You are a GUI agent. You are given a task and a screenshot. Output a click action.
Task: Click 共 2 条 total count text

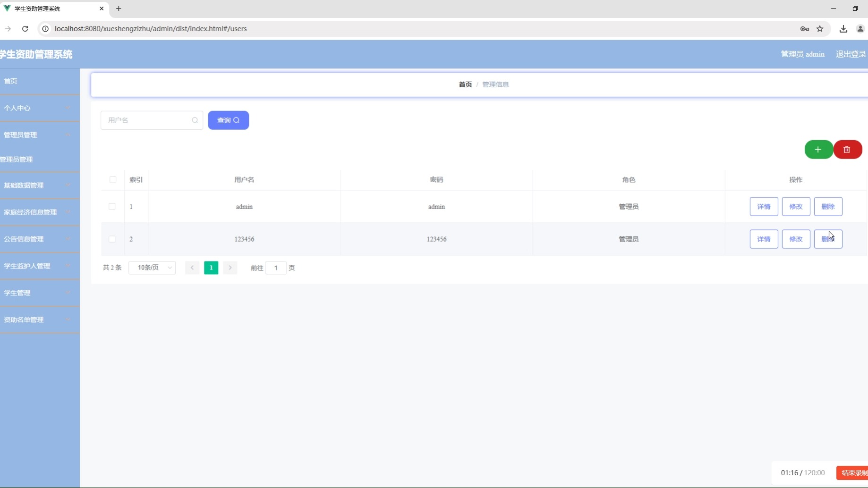(112, 268)
